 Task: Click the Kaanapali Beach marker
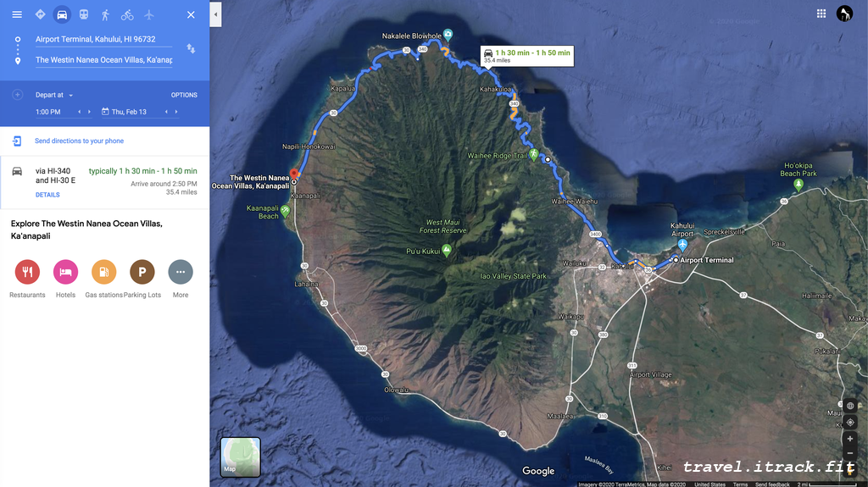(285, 211)
